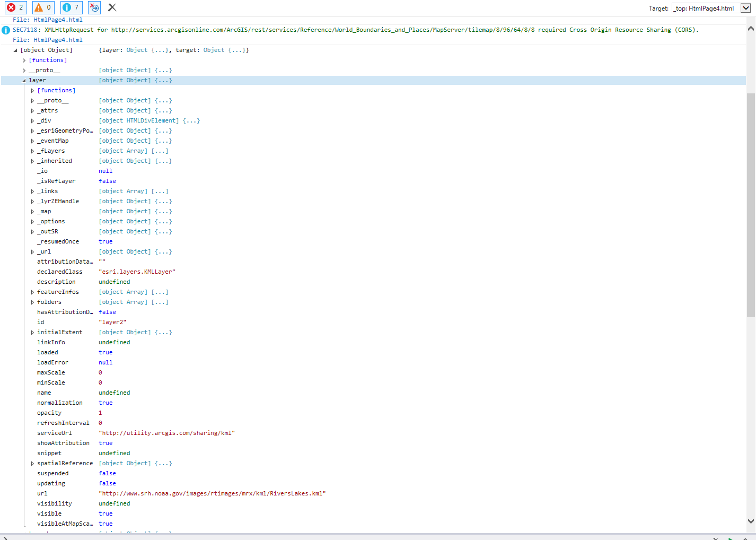The height and width of the screenshot is (540, 756).
Task: Select the id value "layer2"
Action: tap(112, 322)
